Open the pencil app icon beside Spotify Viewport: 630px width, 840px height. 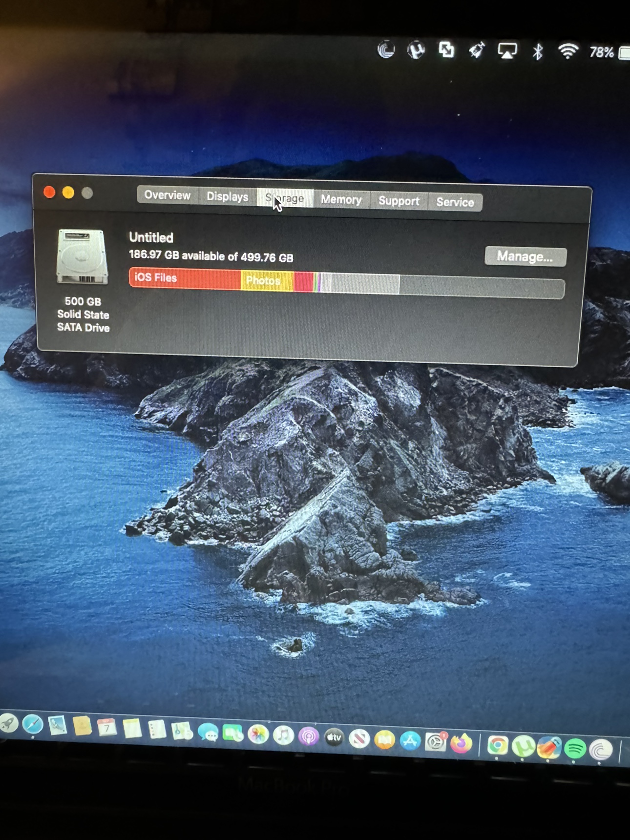[549, 748]
